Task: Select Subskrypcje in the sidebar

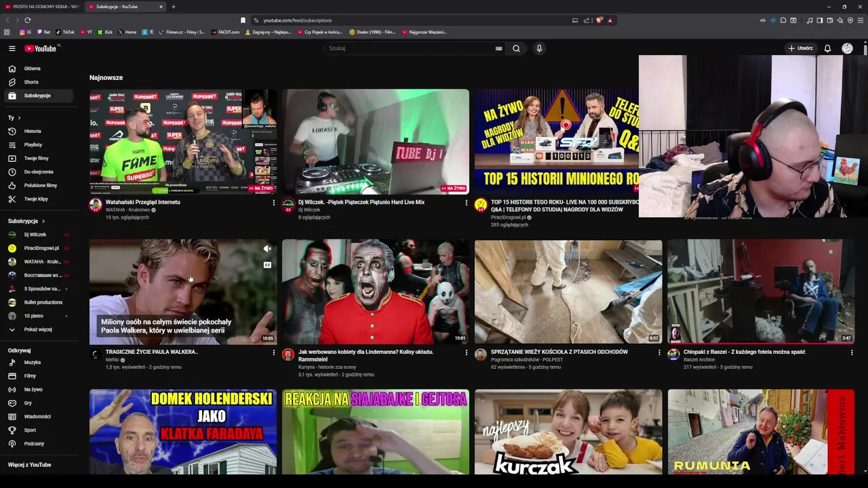Action: 40,96
